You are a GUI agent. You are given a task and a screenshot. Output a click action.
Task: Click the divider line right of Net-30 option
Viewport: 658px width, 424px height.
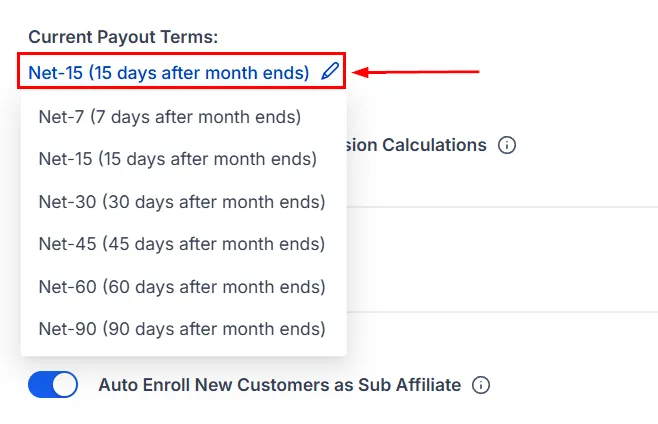(502, 207)
